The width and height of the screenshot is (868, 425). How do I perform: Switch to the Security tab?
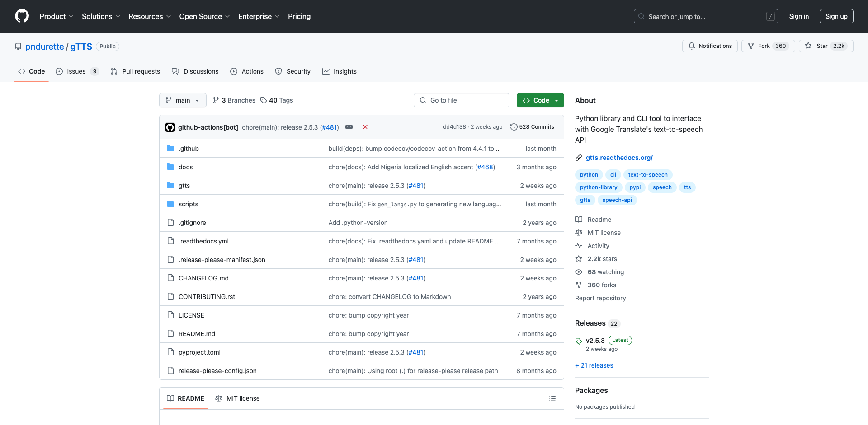tap(292, 71)
